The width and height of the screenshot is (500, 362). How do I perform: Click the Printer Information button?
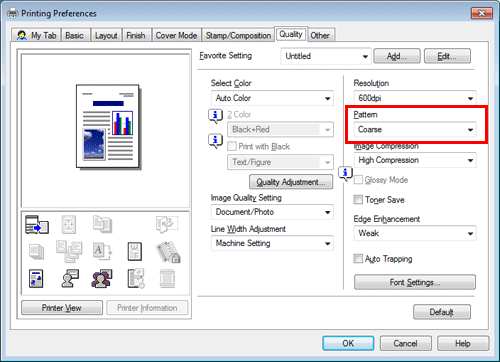pos(147,308)
